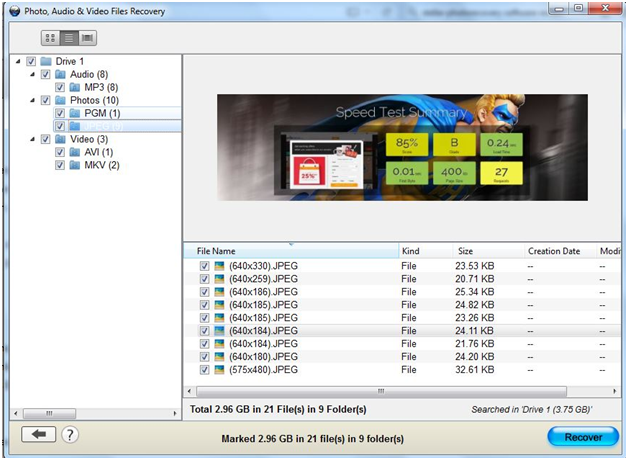Open help with question mark icon
The height and width of the screenshot is (460, 628).
(x=70, y=434)
